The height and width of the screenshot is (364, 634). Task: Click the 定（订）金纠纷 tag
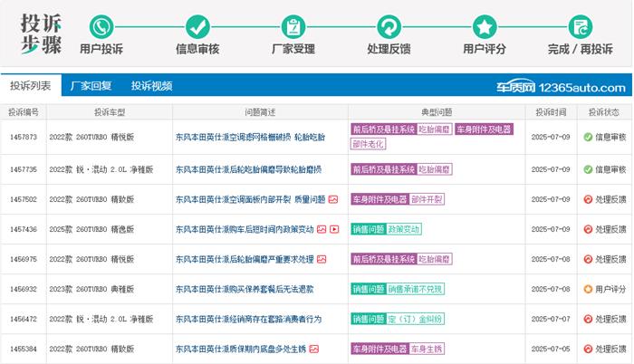point(415,319)
